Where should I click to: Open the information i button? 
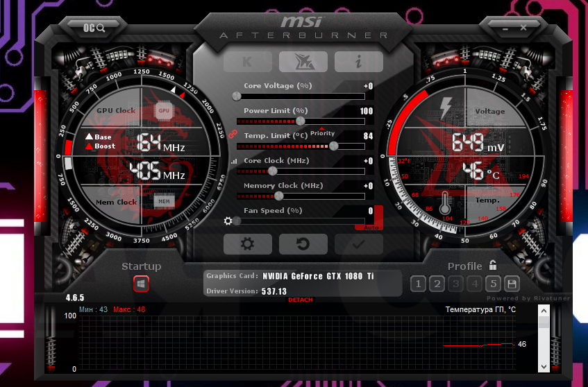click(358, 62)
